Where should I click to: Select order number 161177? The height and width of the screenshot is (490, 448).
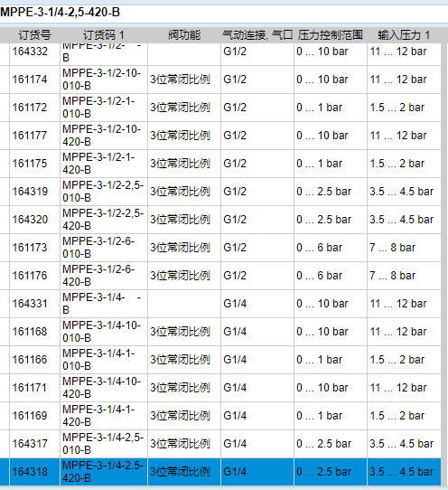(x=30, y=136)
